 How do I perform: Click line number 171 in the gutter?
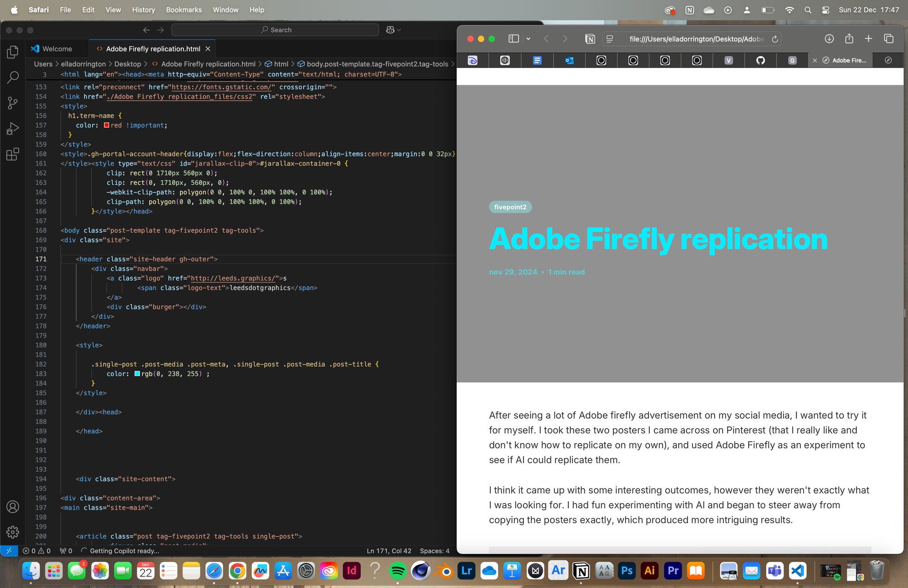pos(41,259)
